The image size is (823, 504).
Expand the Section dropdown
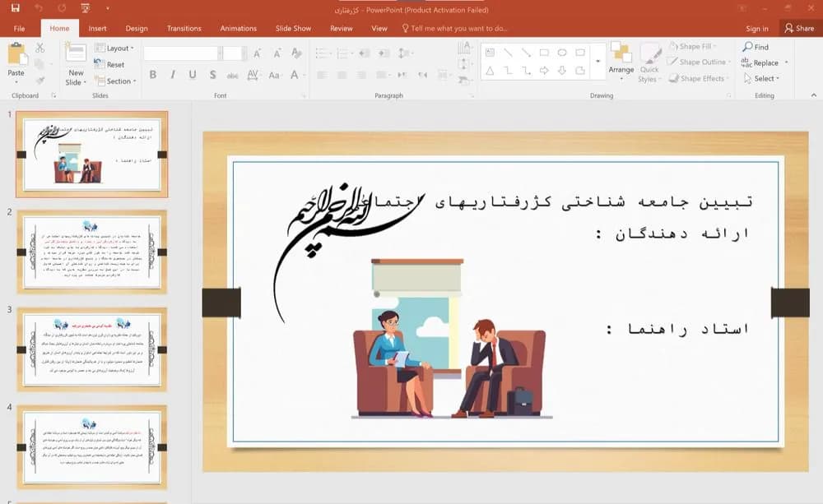point(115,81)
